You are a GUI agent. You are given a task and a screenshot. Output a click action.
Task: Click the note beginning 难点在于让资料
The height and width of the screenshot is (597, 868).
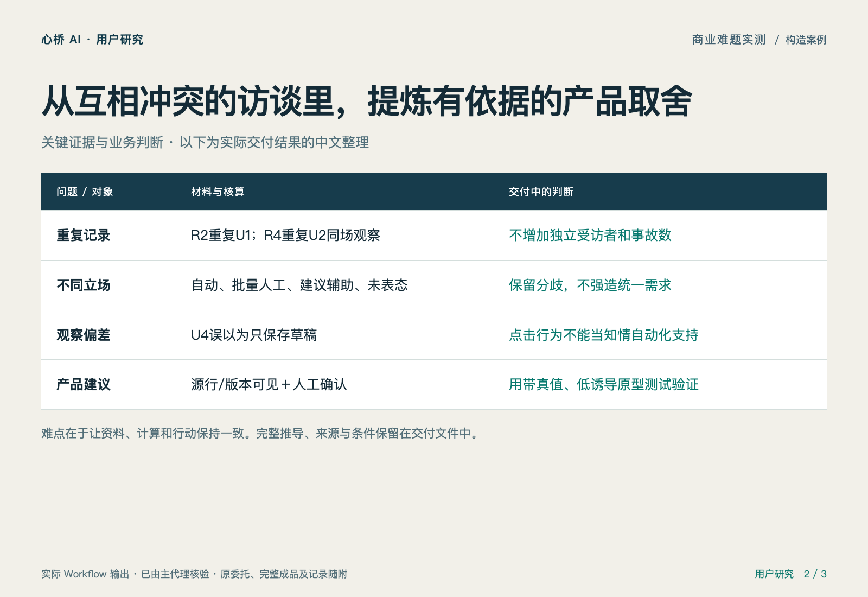tap(261, 433)
